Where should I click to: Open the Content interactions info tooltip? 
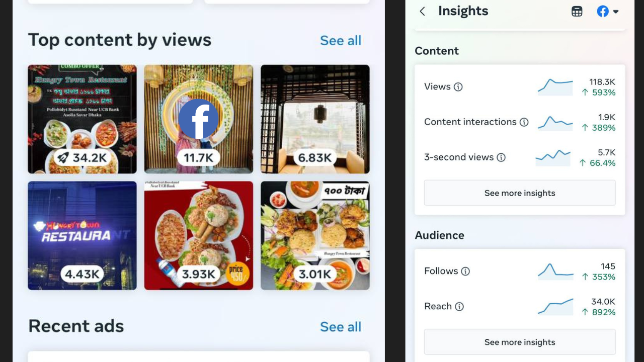click(524, 122)
